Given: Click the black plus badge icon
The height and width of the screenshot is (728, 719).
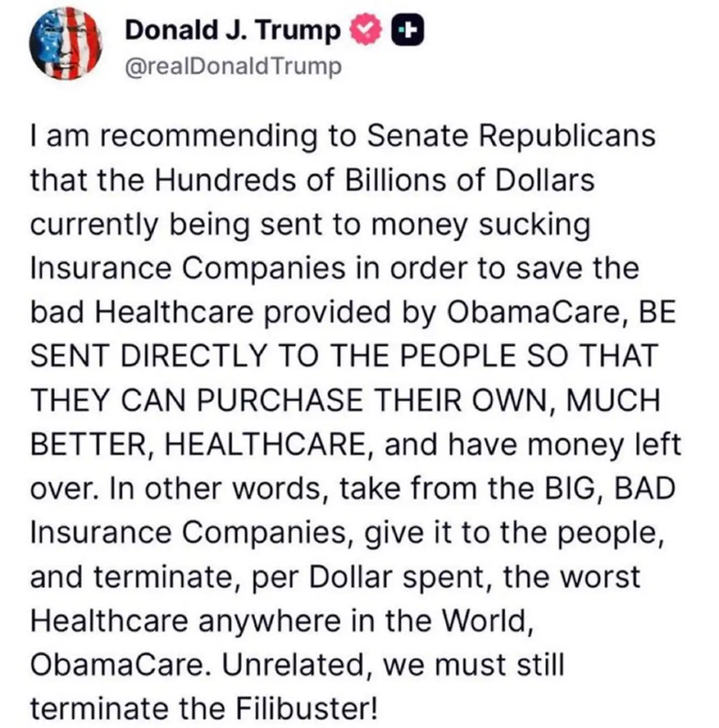Looking at the screenshot, I should tap(408, 31).
